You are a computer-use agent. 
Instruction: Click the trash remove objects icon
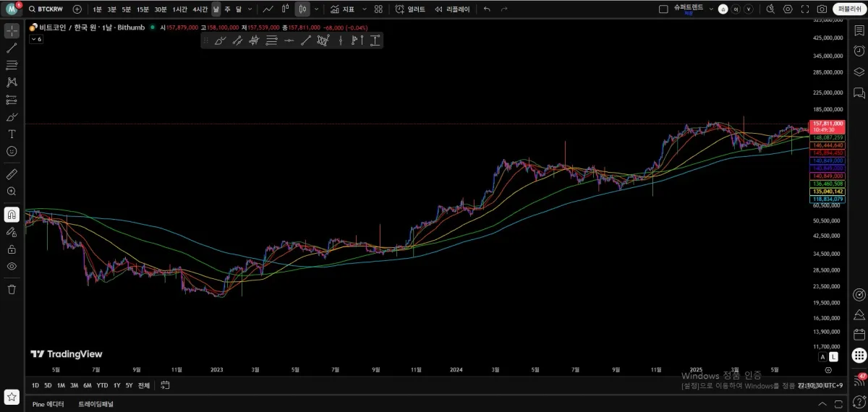tap(12, 289)
